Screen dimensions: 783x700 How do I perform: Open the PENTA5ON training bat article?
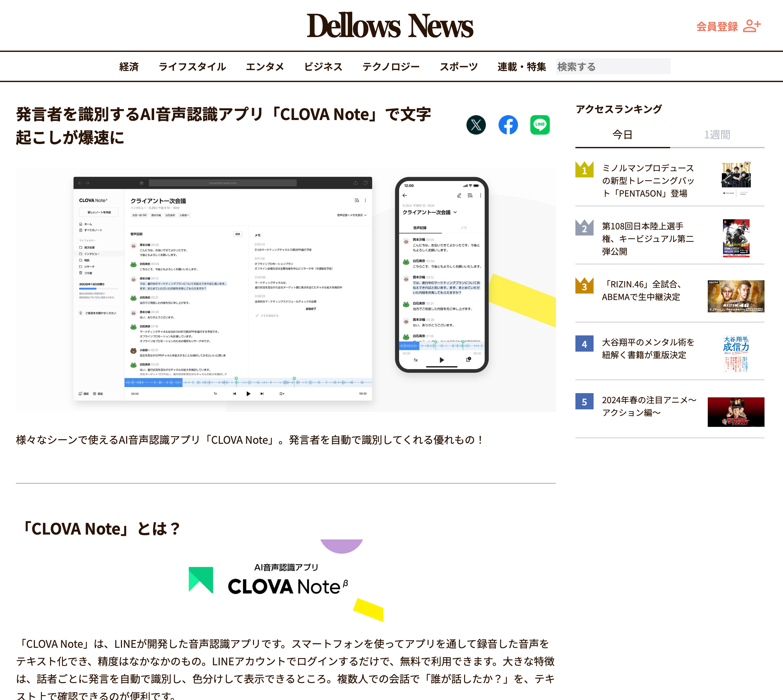pyautogui.click(x=648, y=181)
